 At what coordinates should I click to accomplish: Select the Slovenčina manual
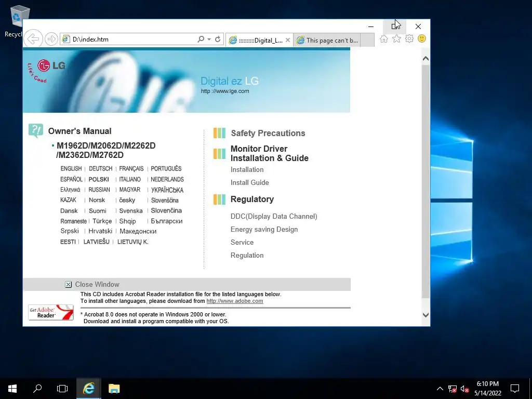[x=166, y=210]
